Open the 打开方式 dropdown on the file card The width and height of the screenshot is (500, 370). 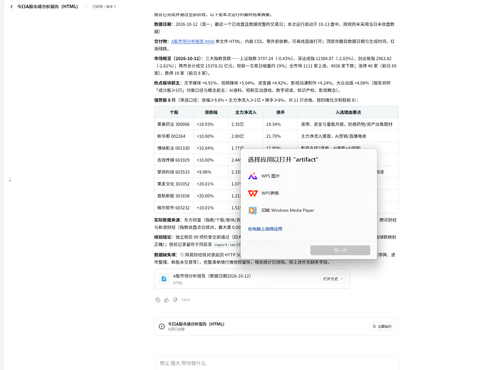(333, 279)
